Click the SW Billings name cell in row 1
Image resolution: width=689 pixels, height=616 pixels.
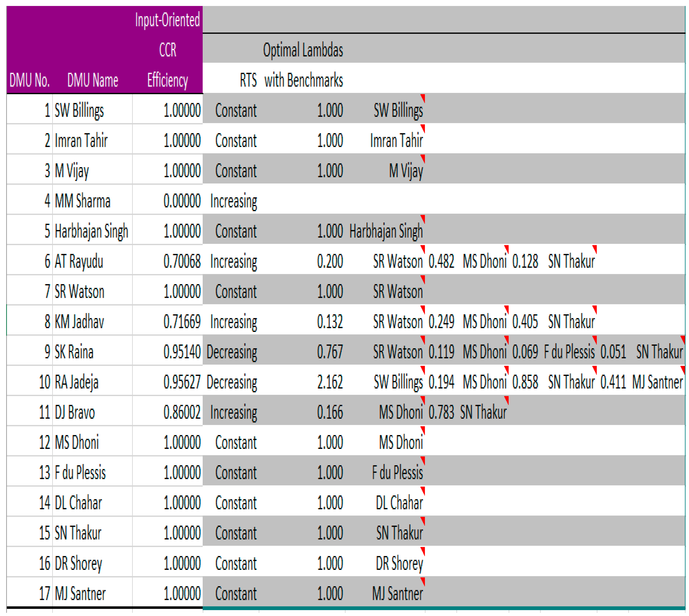[79, 111]
